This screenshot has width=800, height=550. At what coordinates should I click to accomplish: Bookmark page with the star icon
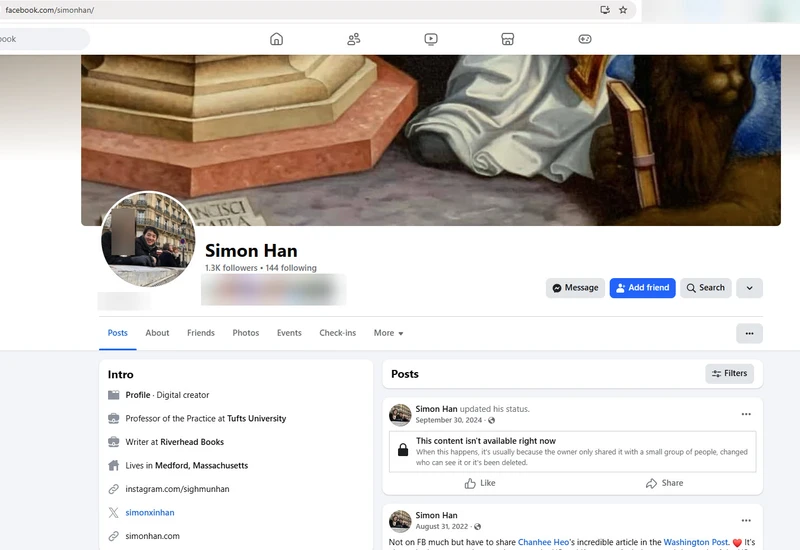point(623,10)
